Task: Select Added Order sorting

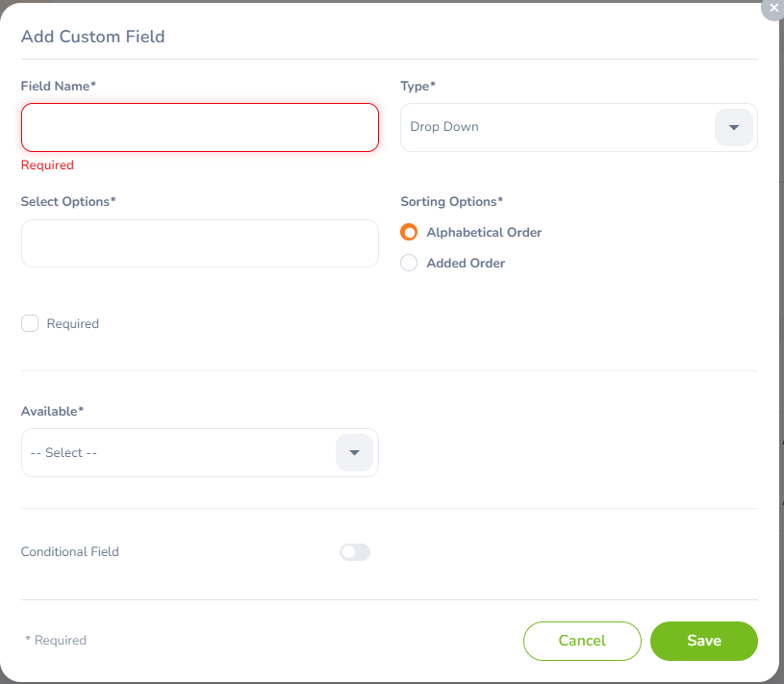Action: 409,263
